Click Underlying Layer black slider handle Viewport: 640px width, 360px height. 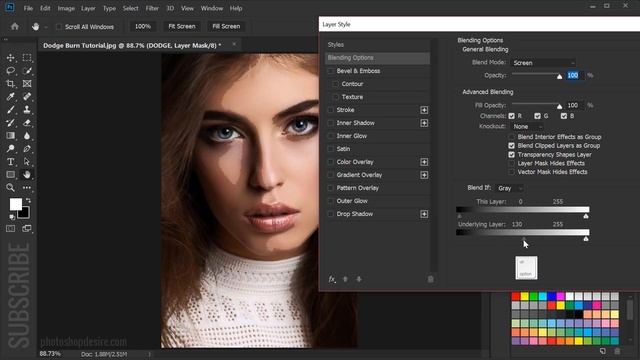(524, 239)
